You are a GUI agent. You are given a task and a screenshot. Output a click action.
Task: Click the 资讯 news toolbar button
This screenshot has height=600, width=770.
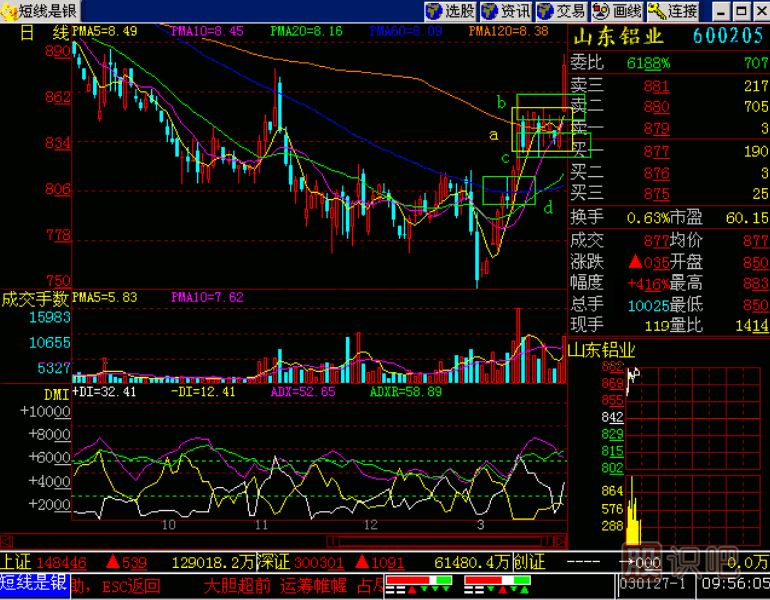click(505, 11)
